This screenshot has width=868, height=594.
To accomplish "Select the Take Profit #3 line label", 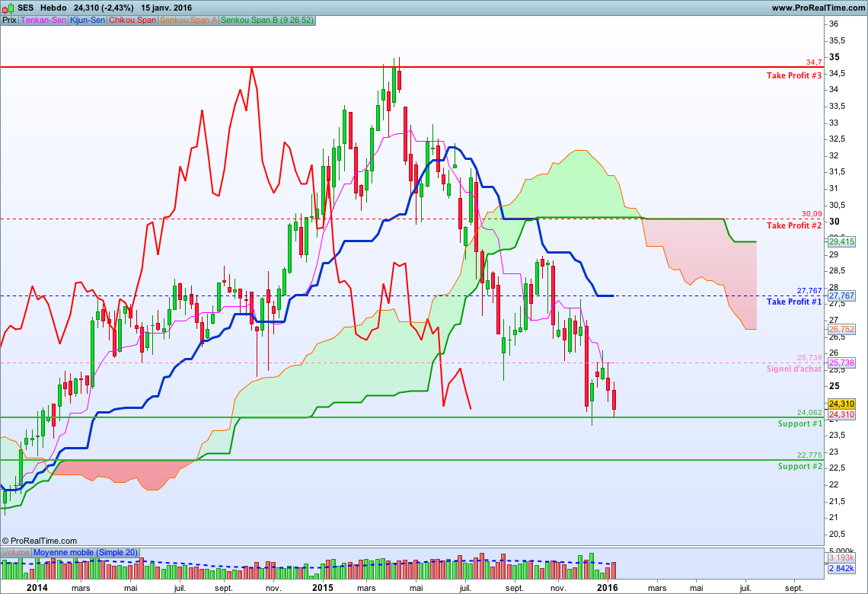I will pos(794,75).
